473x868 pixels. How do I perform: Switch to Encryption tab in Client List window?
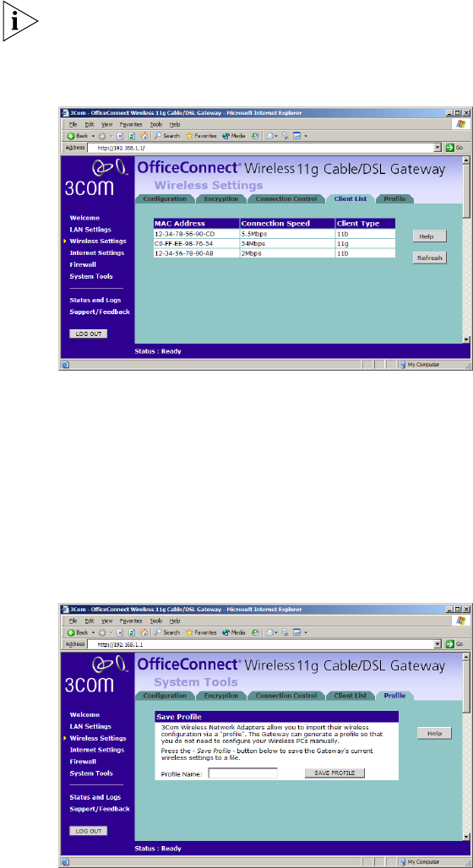(221, 198)
